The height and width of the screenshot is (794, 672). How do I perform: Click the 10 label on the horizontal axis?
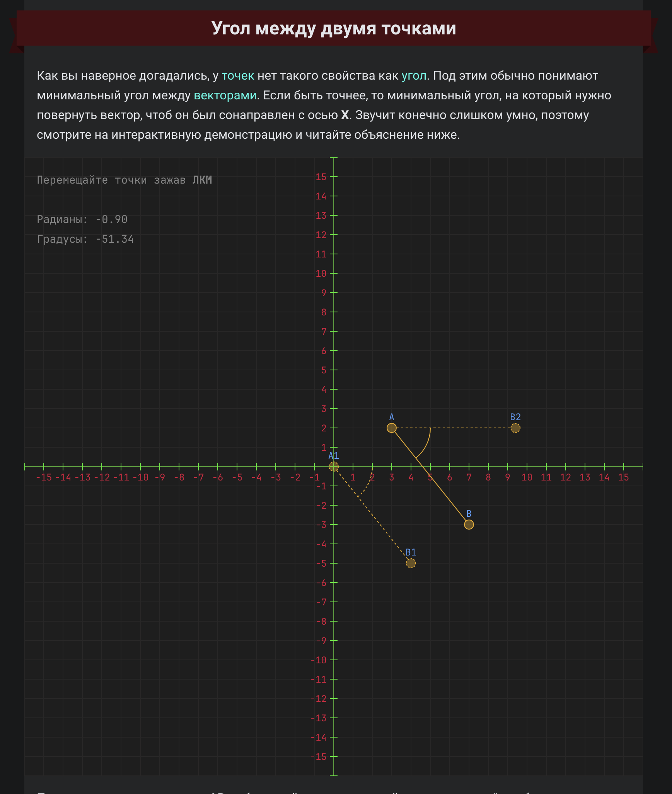click(x=527, y=477)
